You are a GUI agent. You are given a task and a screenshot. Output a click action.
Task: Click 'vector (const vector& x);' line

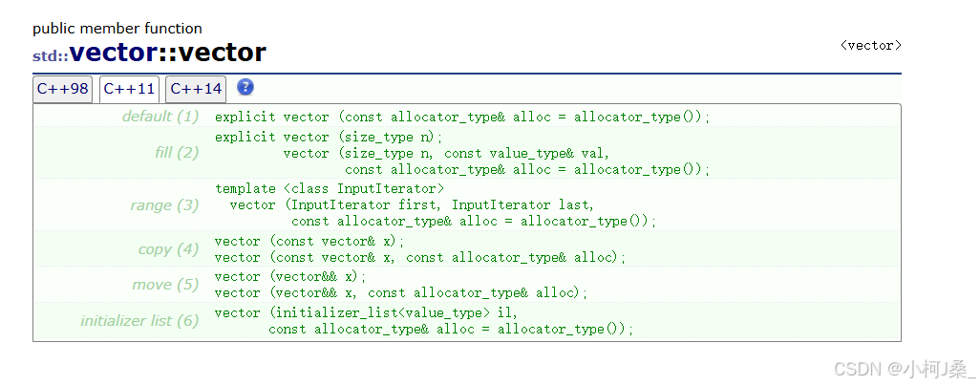pos(309,241)
